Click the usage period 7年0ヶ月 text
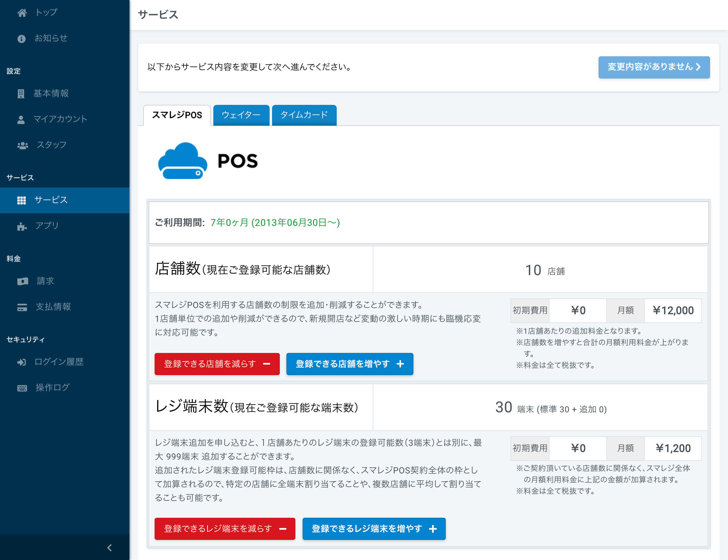The width and height of the screenshot is (728, 560). (275, 223)
